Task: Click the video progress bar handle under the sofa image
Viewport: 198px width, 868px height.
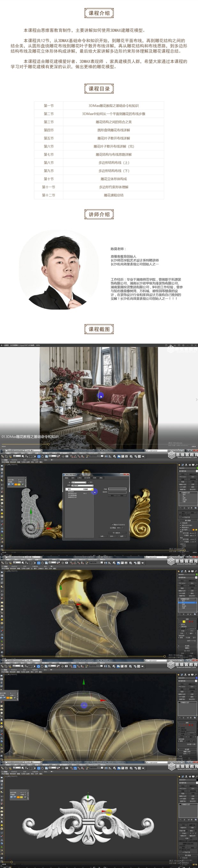Action: pyautogui.click(x=49, y=444)
